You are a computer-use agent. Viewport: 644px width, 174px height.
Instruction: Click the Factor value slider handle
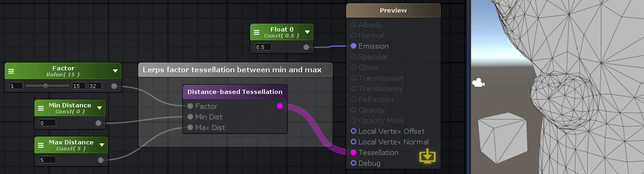point(45,86)
